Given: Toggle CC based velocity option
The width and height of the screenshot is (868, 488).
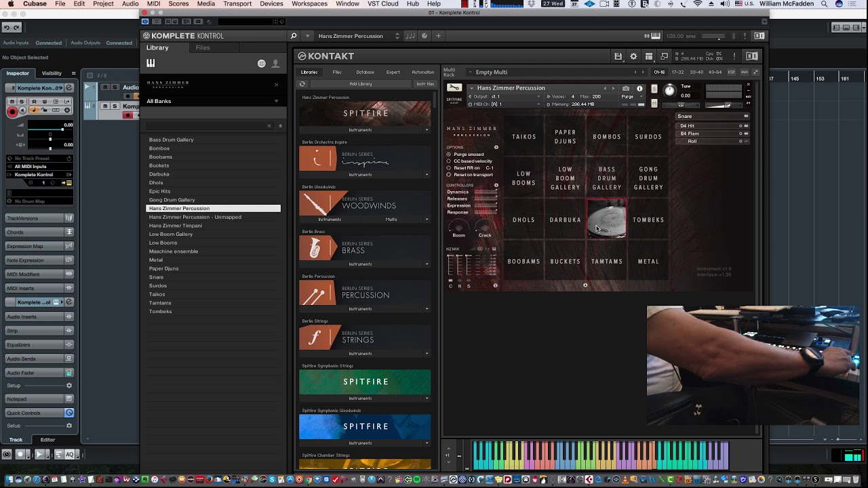Looking at the screenshot, I should [x=448, y=161].
